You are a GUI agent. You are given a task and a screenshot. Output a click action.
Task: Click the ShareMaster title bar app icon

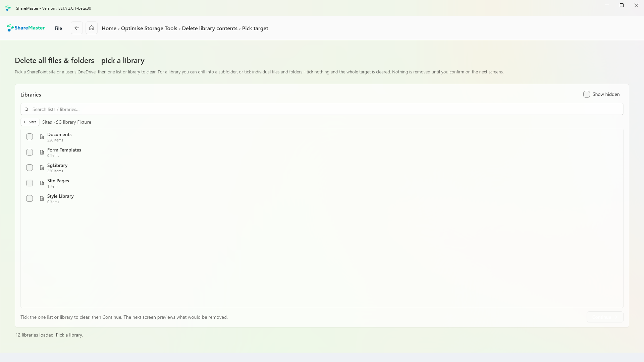(8, 8)
